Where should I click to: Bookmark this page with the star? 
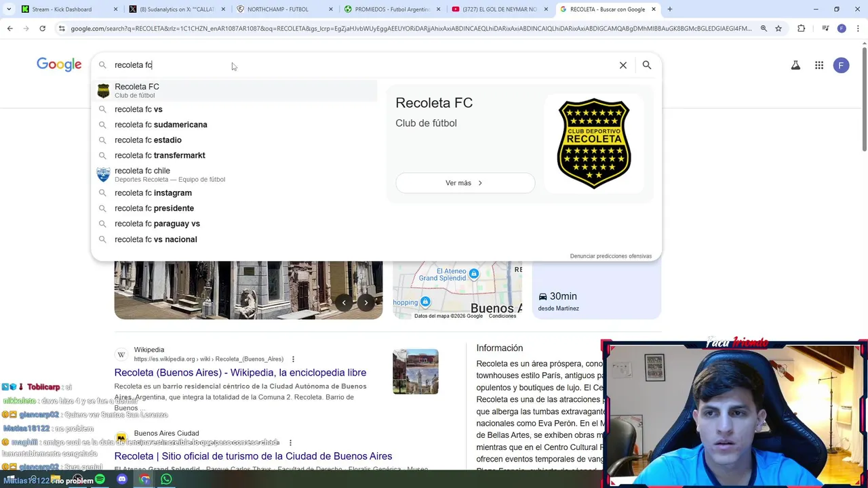[x=778, y=28]
